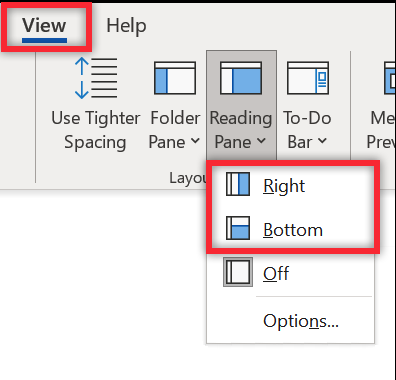Click the Use Tighter Spacing arrows icon
Image resolution: width=396 pixels, height=380 pixels.
coord(96,78)
